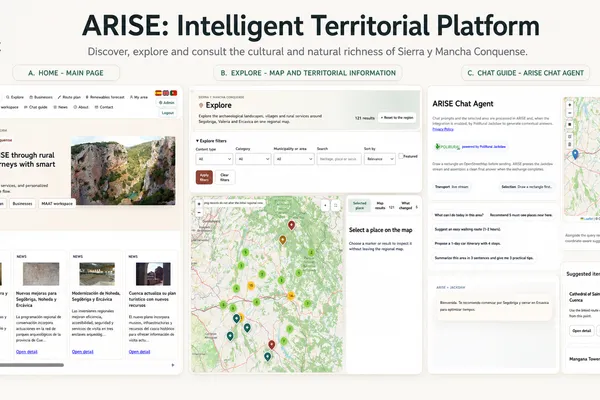Click the delete layers trash icon on chat map
The height and width of the screenshot is (400, 600).
[x=569, y=145]
